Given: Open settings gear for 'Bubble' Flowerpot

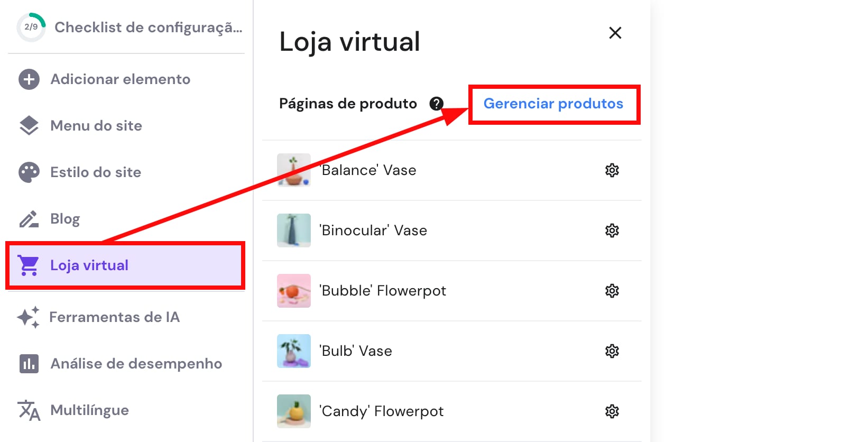Looking at the screenshot, I should point(612,291).
